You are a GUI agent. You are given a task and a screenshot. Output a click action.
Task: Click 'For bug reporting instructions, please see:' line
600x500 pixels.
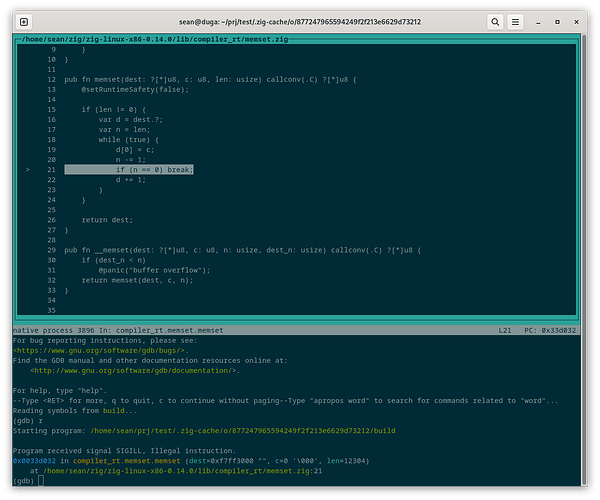tap(105, 340)
